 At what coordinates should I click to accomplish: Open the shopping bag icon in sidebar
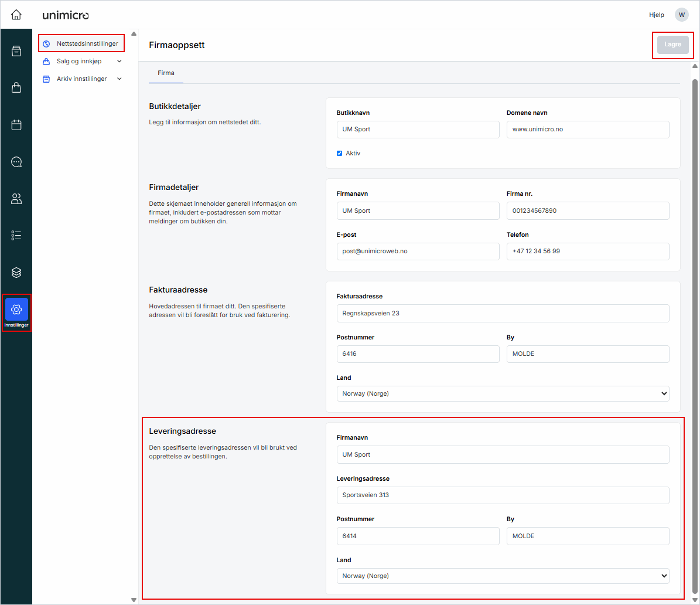point(16,88)
